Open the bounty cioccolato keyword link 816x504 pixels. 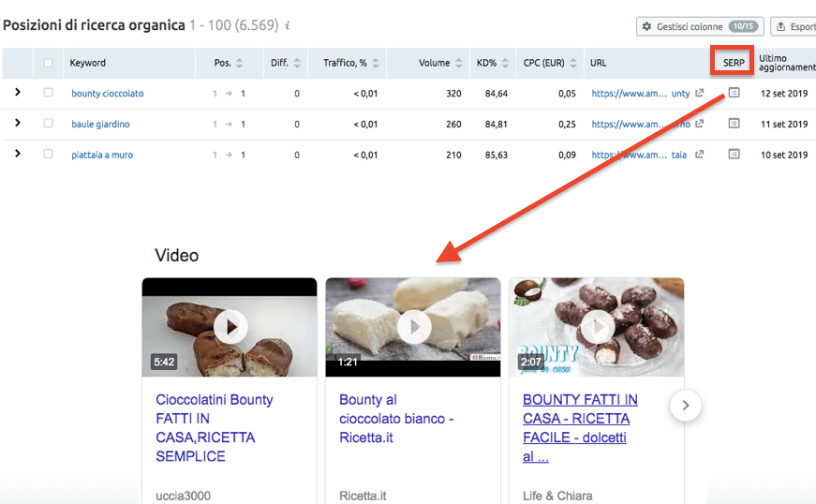click(108, 94)
